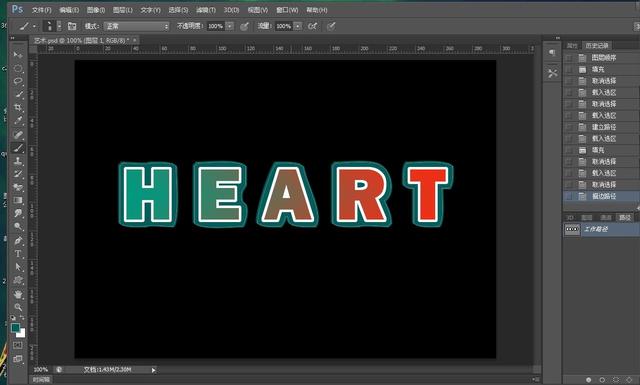Close the 艺术.psd document tab
The height and width of the screenshot is (385, 640).
(x=134, y=40)
